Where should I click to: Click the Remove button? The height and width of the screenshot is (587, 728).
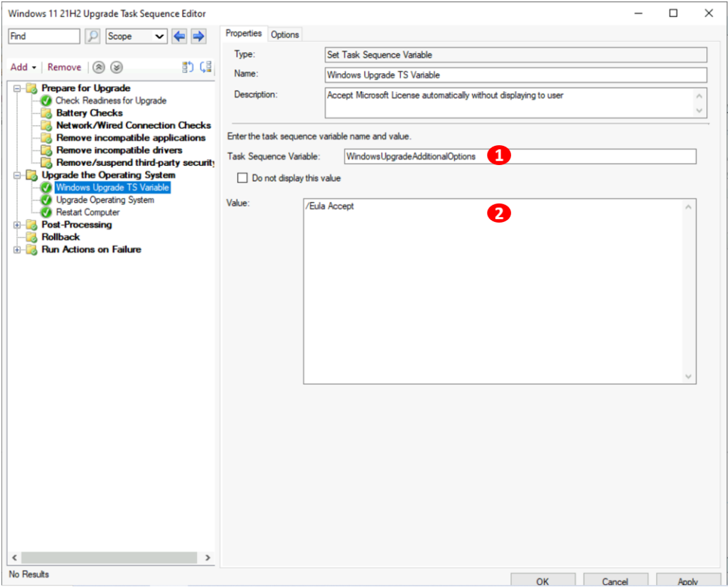click(64, 68)
